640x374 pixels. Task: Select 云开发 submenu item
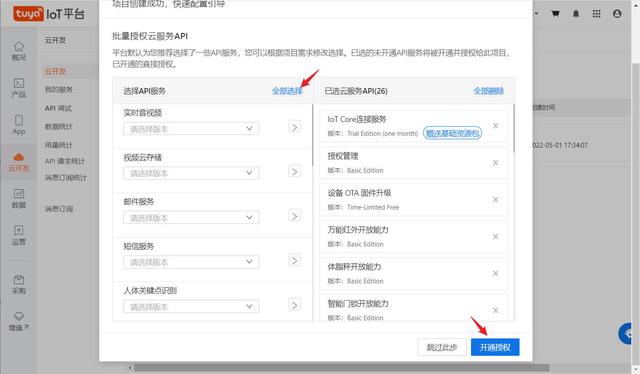pyautogui.click(x=55, y=71)
